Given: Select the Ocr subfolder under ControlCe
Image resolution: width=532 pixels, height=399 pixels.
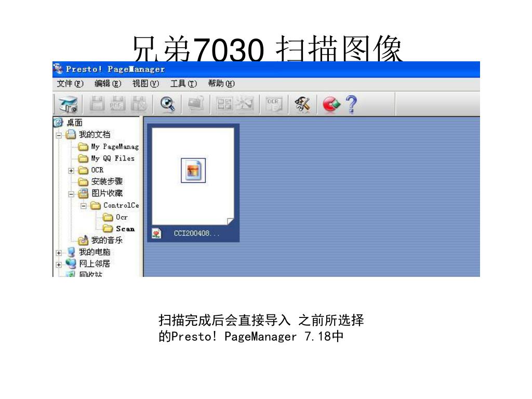Looking at the screenshot, I should click(x=122, y=217).
